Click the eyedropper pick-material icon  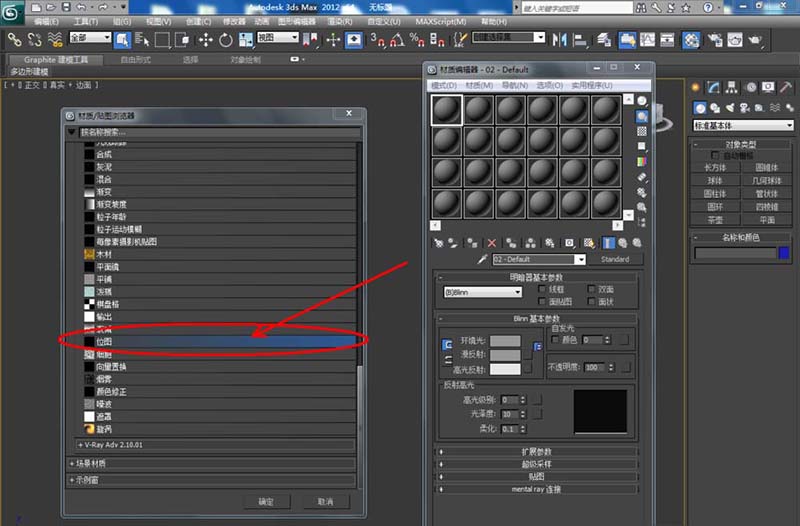click(481, 259)
